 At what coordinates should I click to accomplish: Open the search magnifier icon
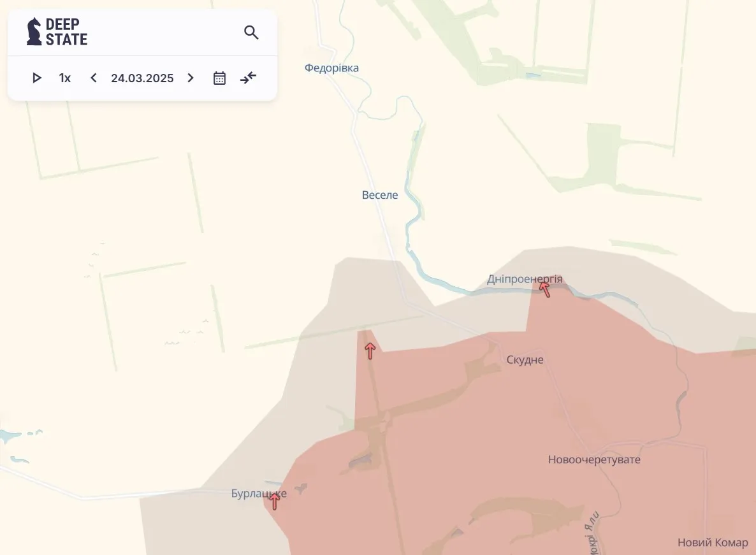click(x=251, y=32)
